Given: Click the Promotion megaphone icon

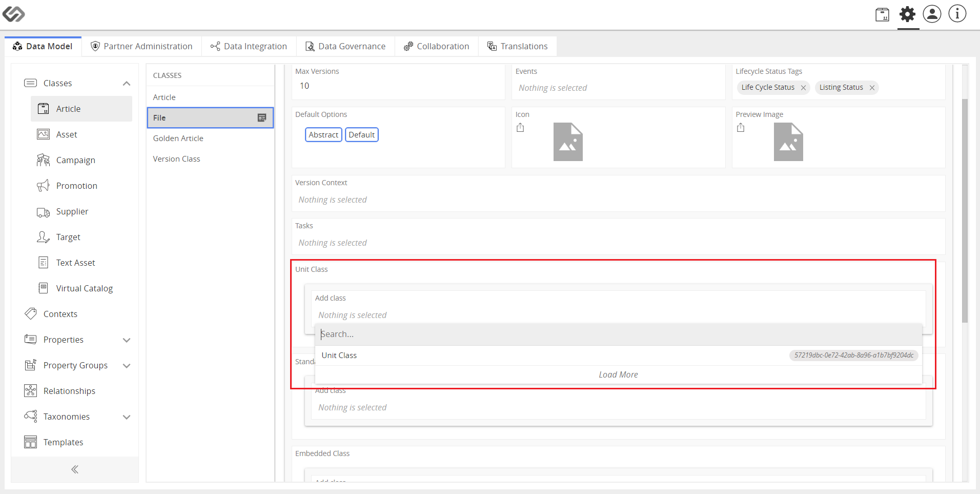Looking at the screenshot, I should [44, 186].
